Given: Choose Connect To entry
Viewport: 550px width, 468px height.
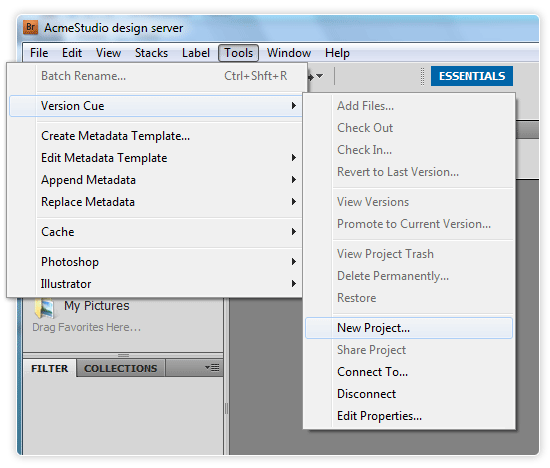Looking at the screenshot, I should (x=409, y=372).
